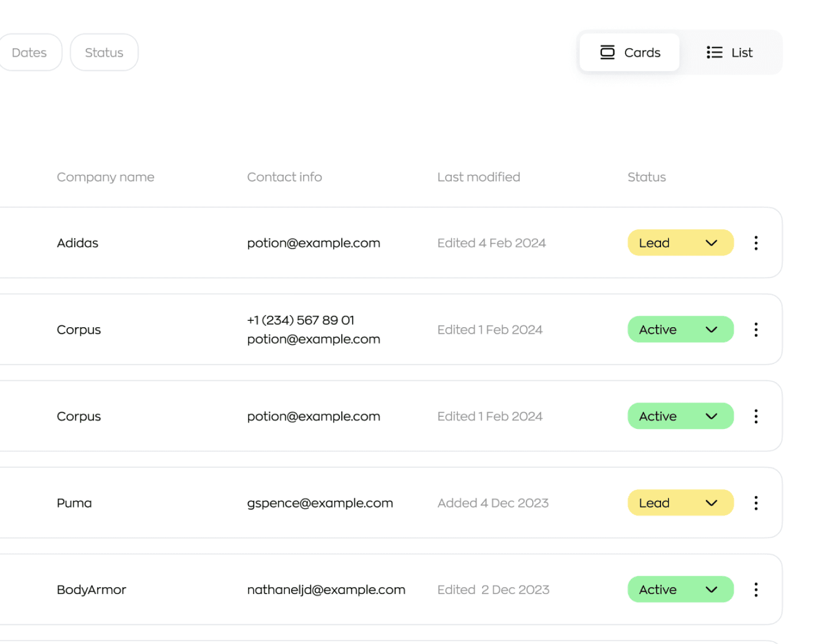Open the kebab menu on the Corpus row without a phone number
The image size is (817, 644).
pos(756,416)
